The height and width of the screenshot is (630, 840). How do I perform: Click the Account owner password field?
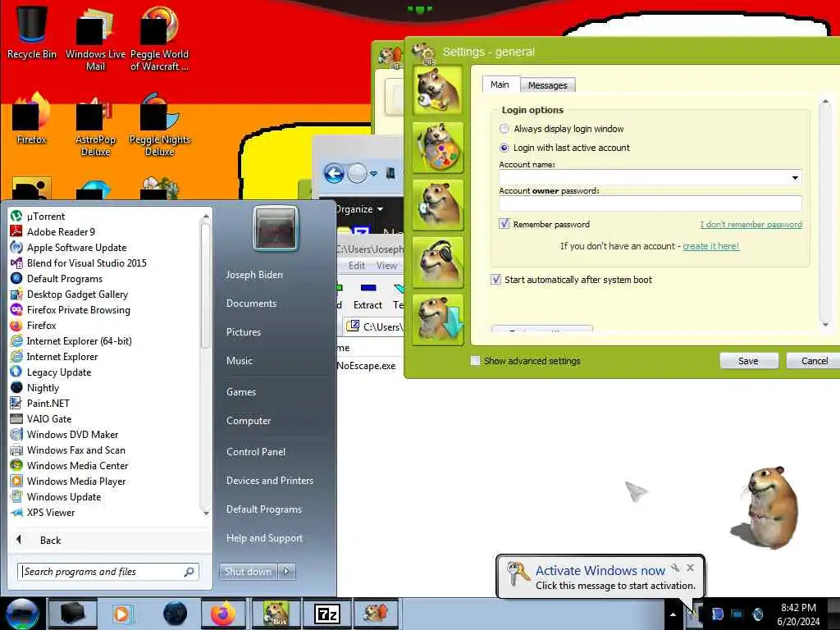point(651,203)
